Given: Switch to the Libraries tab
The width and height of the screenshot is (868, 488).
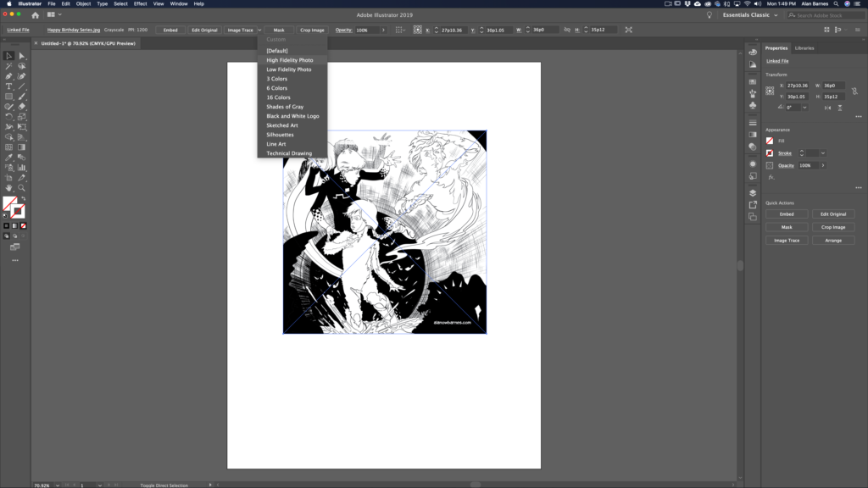Looking at the screenshot, I should (804, 48).
